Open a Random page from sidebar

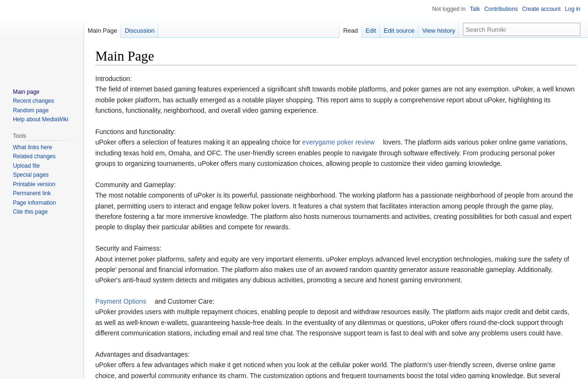point(31,110)
